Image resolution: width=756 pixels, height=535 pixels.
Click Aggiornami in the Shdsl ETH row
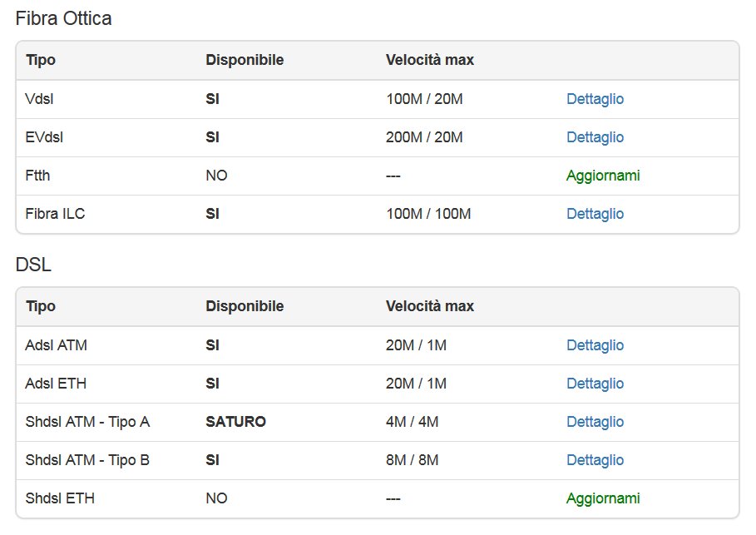(x=603, y=498)
